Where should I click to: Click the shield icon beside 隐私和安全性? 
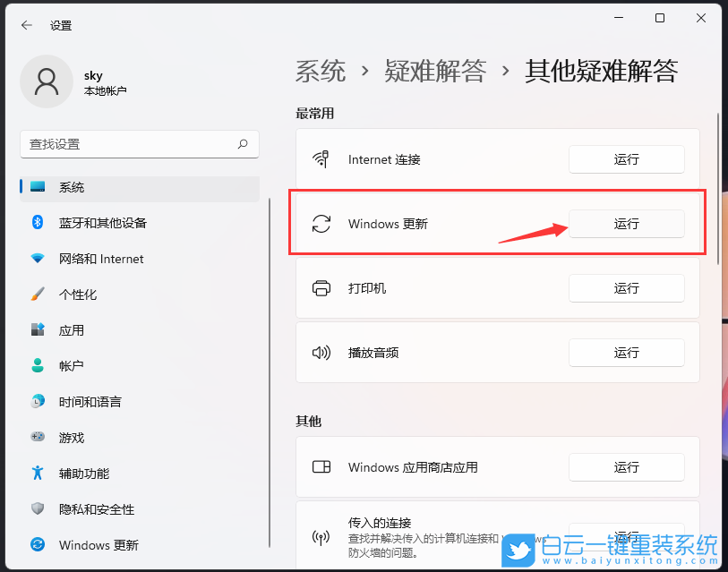click(38, 509)
